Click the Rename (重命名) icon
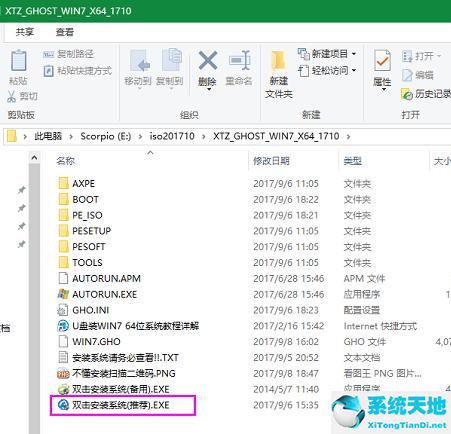This screenshot has height=434, width=451. click(x=239, y=60)
